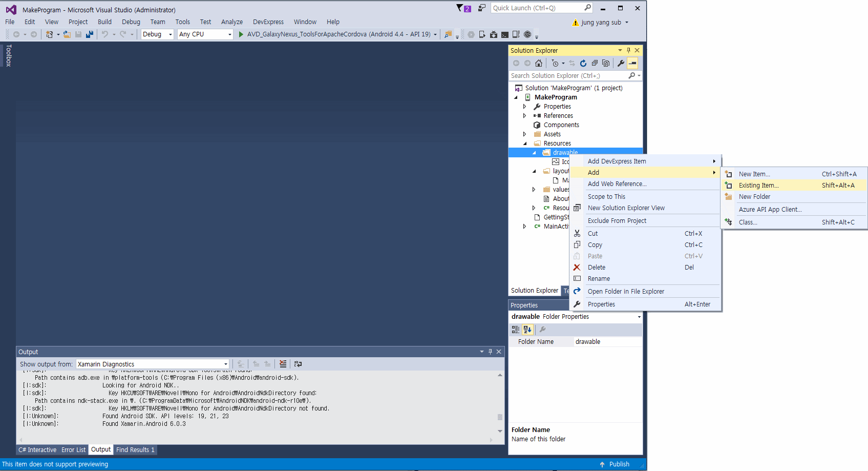
Task: Collapse the MakeProgram project node
Action: point(516,97)
